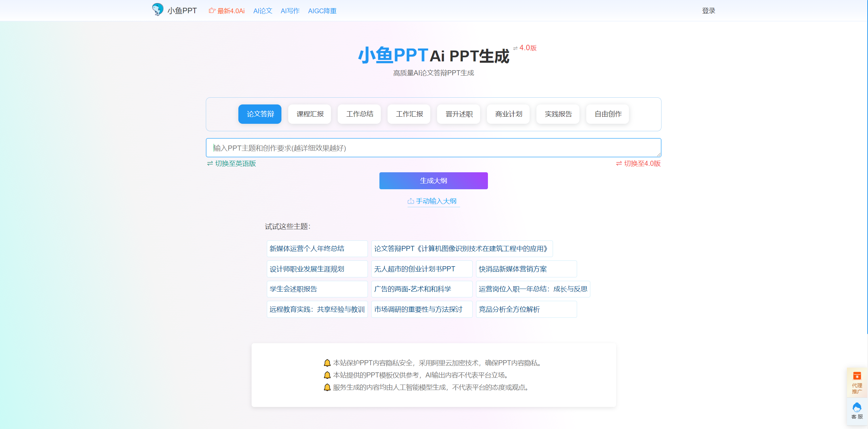Select topic 运营岗位入职一年总结：成长与反思

pos(533,289)
